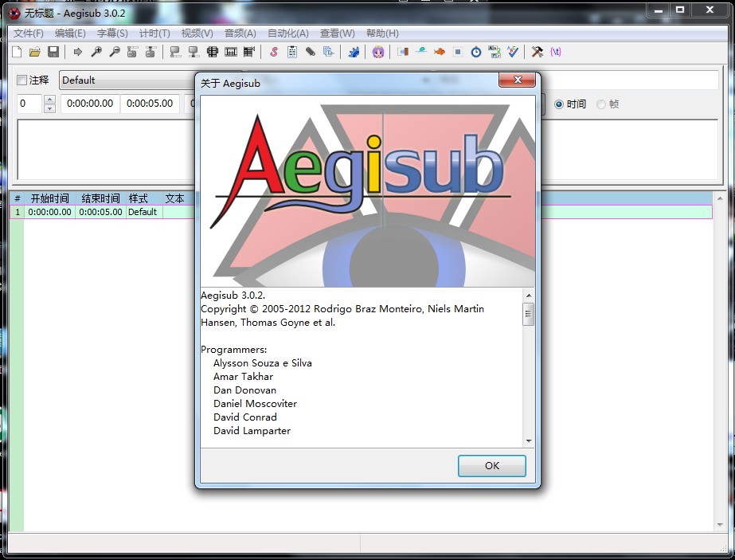
Task: Click the Aegisub logo image
Action: click(x=368, y=191)
